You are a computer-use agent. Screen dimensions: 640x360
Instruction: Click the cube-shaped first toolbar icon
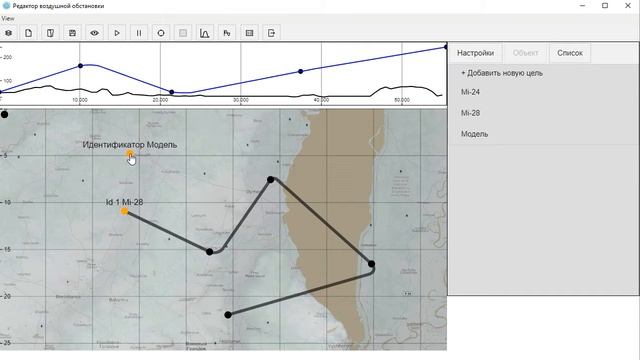[x=8, y=33]
